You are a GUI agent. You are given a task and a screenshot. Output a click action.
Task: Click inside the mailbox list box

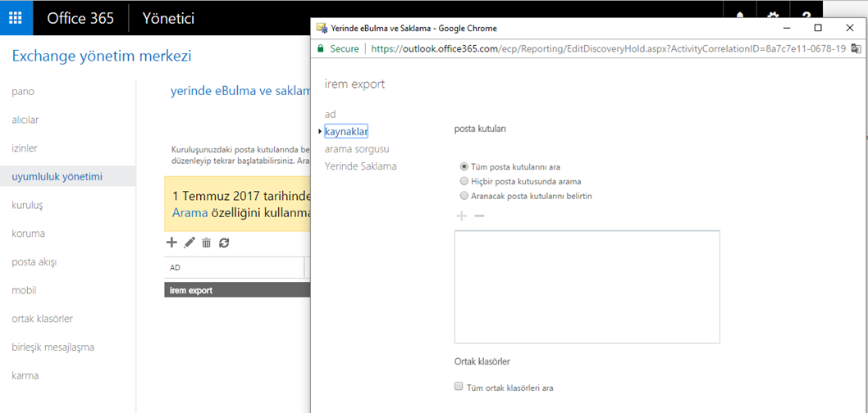[x=587, y=287]
